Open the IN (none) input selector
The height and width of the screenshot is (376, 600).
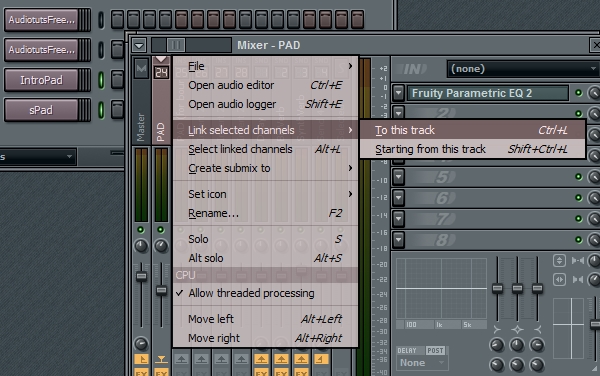coord(523,69)
